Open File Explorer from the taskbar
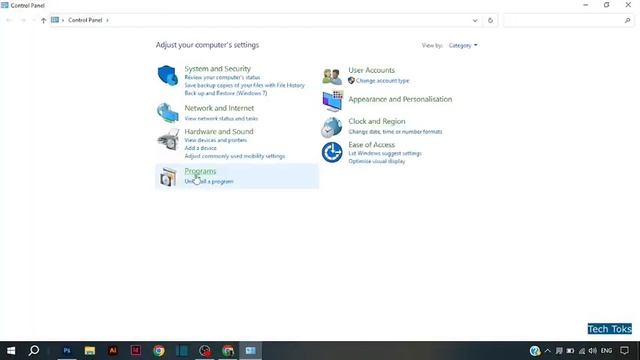 click(x=90, y=351)
